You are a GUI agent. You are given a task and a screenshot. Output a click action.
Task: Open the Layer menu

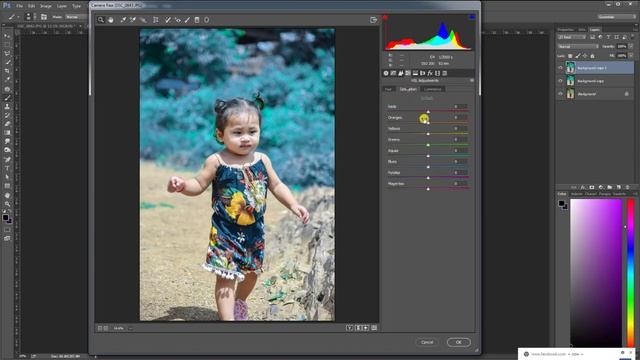tap(62, 6)
